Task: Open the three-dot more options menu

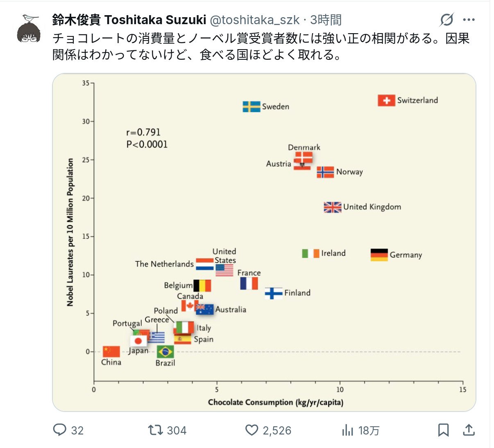Action: tap(469, 20)
